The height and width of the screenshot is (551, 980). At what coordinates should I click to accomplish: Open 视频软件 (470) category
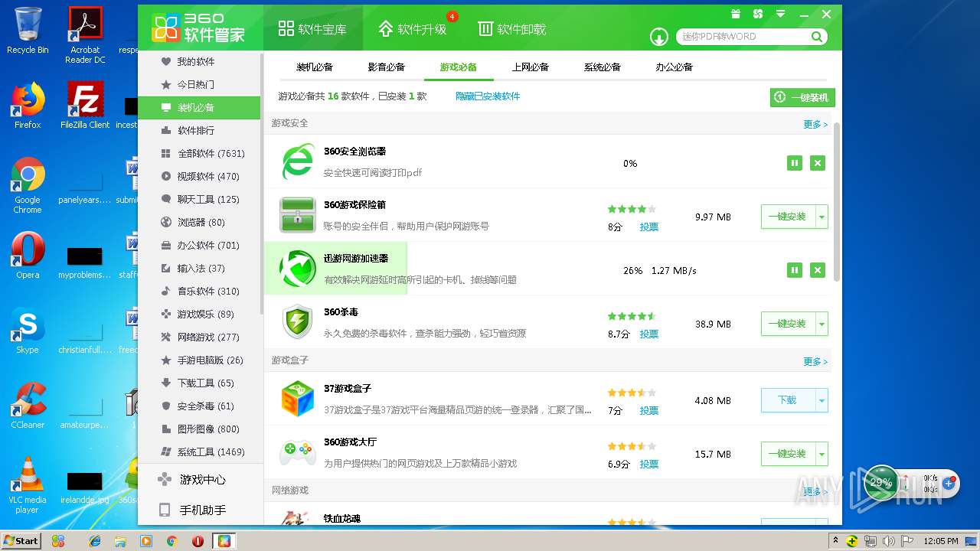tap(199, 176)
